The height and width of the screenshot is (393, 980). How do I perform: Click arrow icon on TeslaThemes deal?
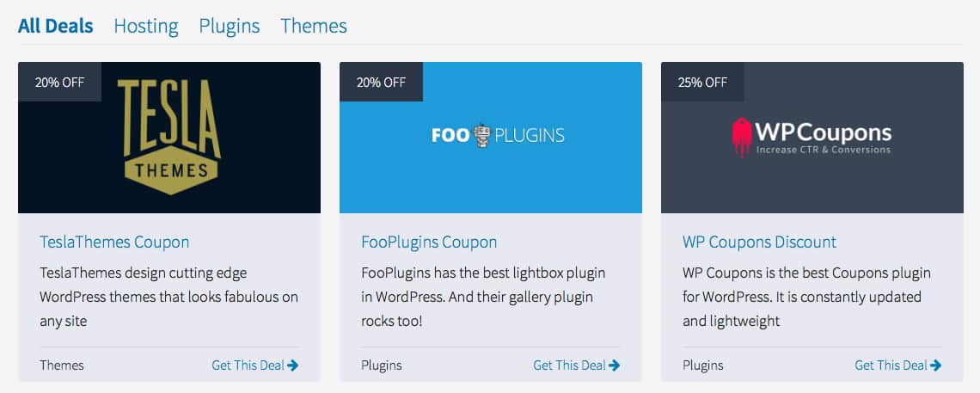coord(293,365)
